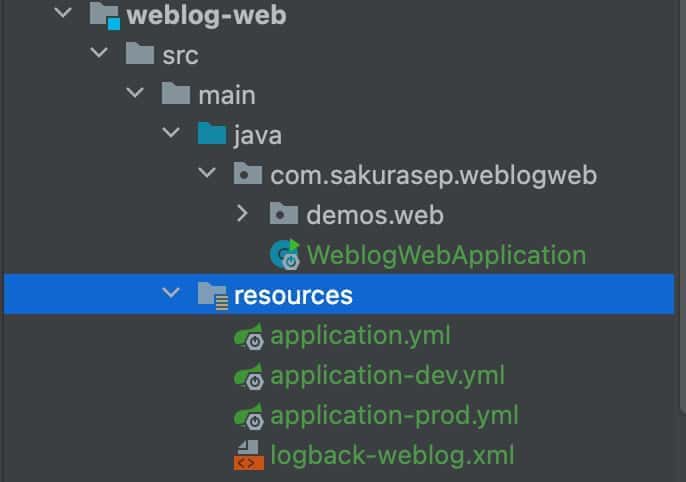
Task: Open the WeblogWebApplication class
Action: [x=446, y=255]
